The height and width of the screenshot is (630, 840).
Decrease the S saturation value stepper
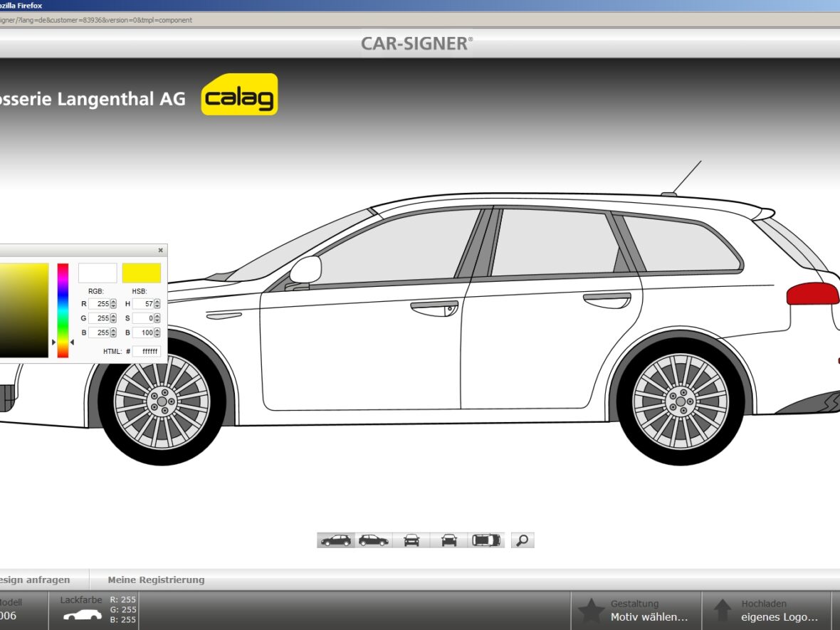pyautogui.click(x=157, y=321)
